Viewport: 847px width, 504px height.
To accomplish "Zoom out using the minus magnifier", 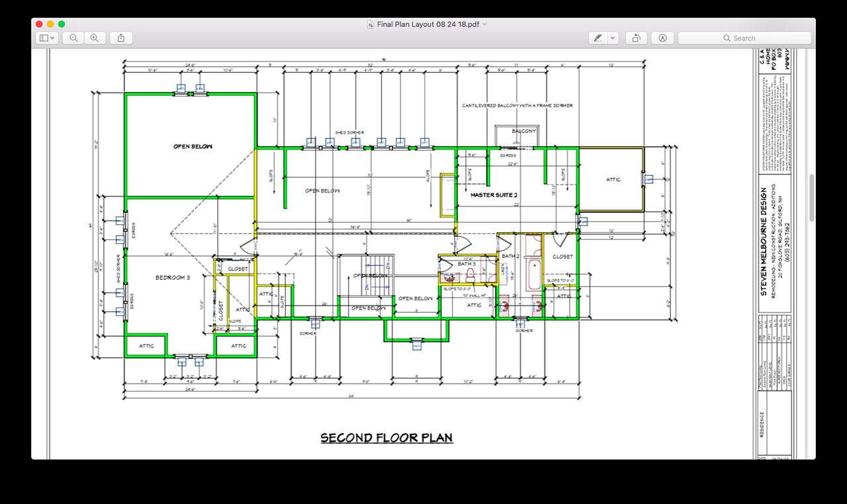I will (x=73, y=38).
